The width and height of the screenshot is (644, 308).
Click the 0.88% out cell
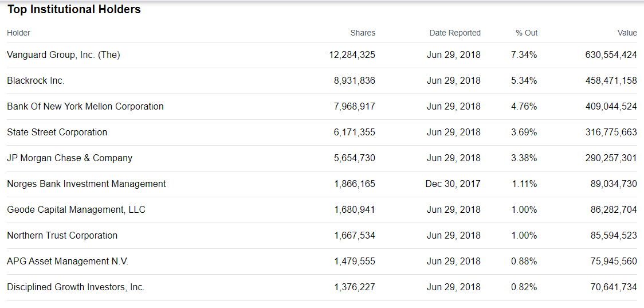click(x=524, y=262)
